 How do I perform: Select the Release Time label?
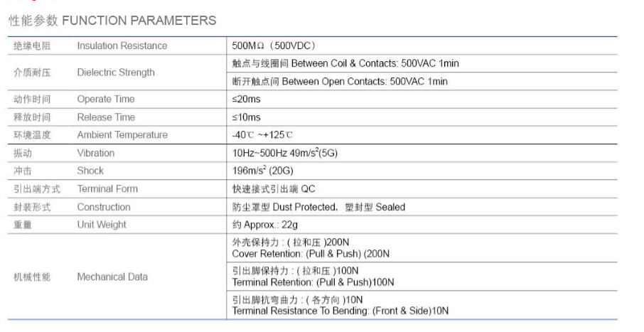tap(106, 117)
